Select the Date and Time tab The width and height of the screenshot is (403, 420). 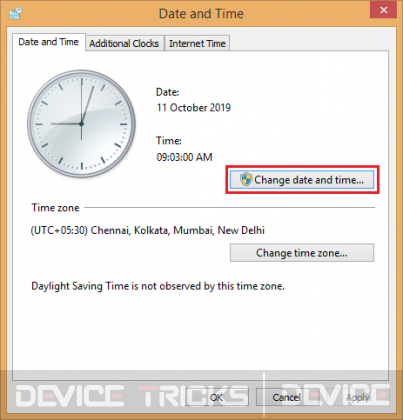pyautogui.click(x=49, y=42)
